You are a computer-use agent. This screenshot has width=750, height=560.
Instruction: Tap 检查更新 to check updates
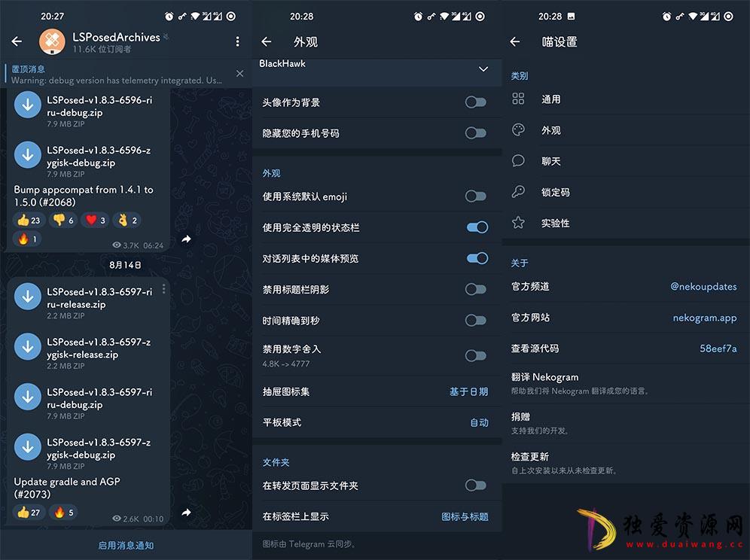pos(626,463)
